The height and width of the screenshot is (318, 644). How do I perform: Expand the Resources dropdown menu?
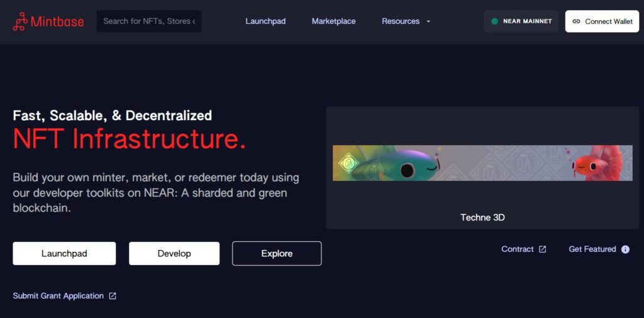pos(406,21)
